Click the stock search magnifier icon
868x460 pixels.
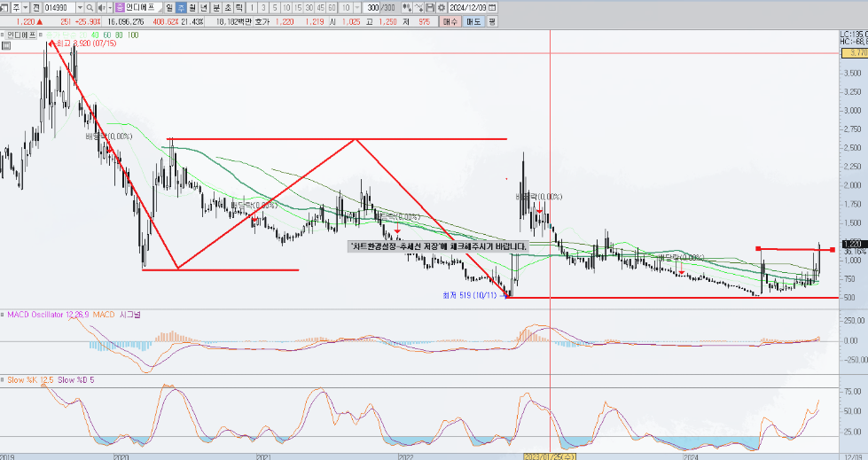click(90, 8)
